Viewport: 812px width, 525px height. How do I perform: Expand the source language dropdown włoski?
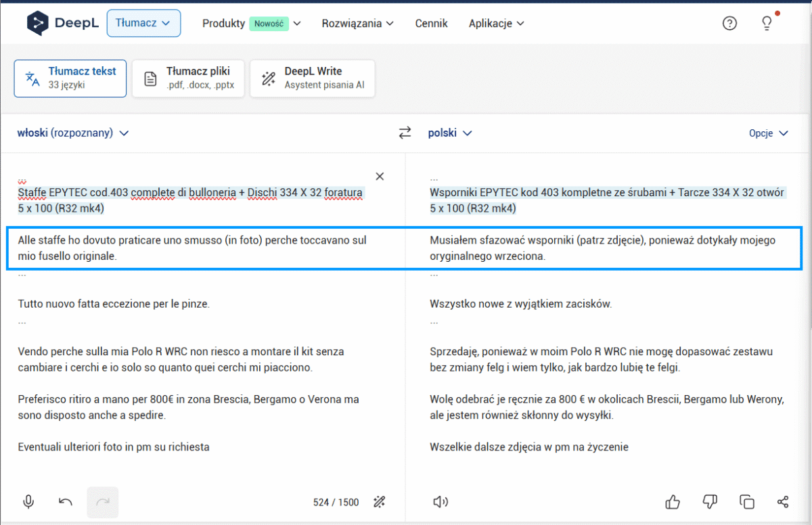pos(73,133)
